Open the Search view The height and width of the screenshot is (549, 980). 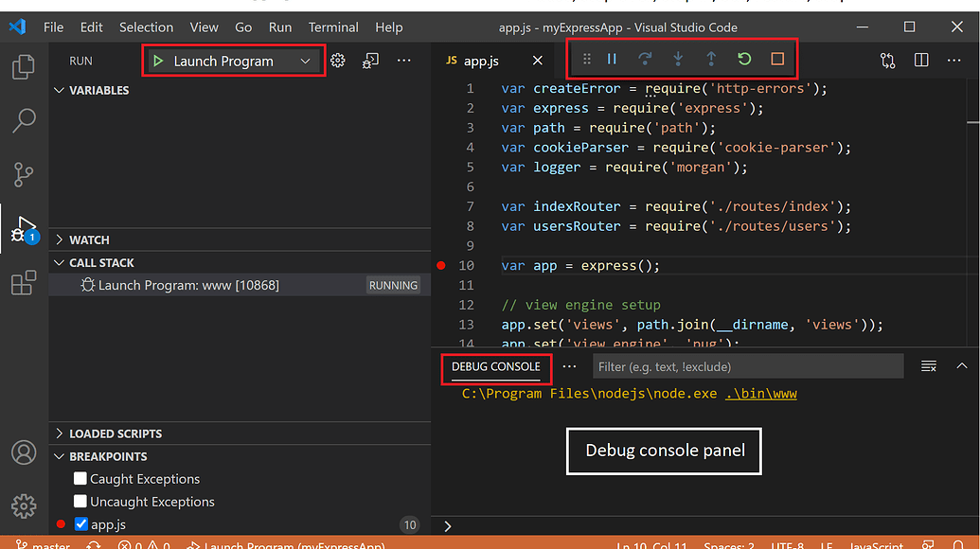coord(24,120)
